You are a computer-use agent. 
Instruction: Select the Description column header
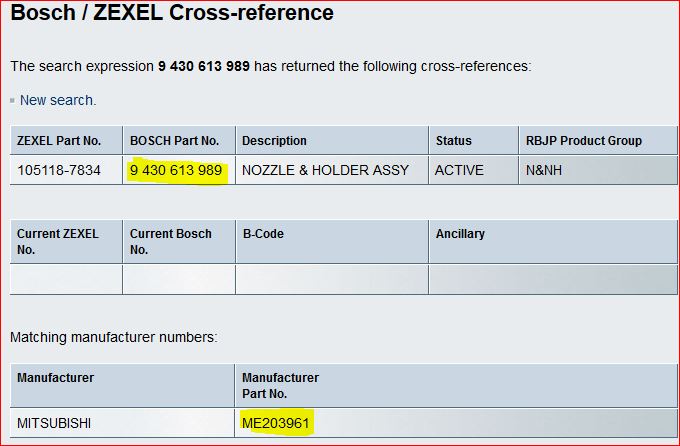coord(274,141)
